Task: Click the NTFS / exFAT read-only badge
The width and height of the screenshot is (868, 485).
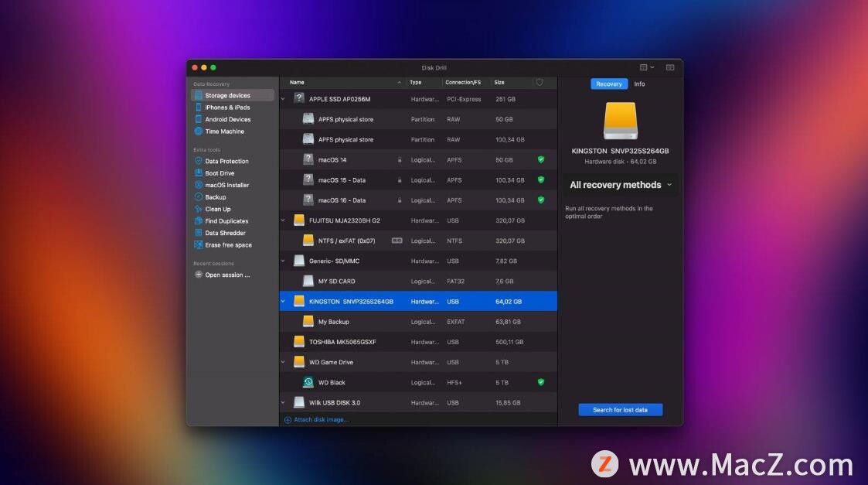Action: [x=397, y=241]
